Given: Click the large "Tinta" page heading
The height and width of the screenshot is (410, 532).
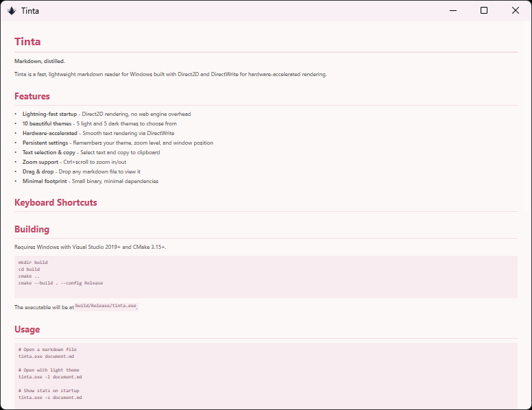Looking at the screenshot, I should point(27,42).
